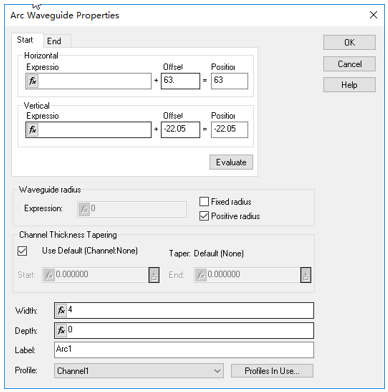Click the Label field containing Arc1
Image resolution: width=388 pixels, height=392 pixels.
click(x=184, y=350)
